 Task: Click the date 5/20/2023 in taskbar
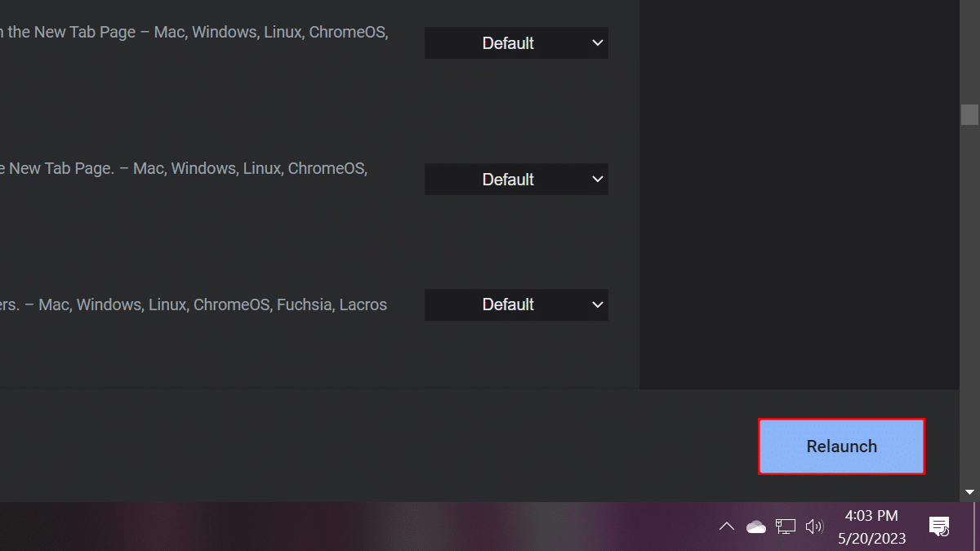[x=871, y=539]
